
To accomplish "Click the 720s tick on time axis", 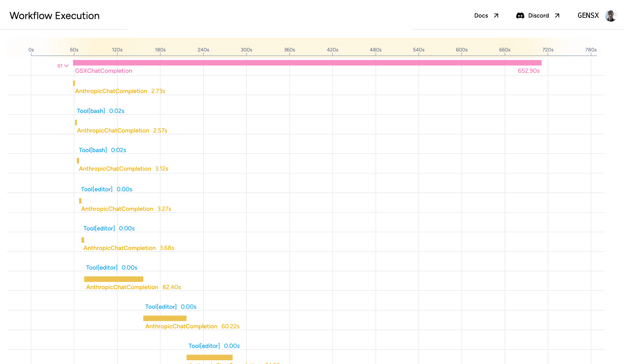I will pos(548,50).
